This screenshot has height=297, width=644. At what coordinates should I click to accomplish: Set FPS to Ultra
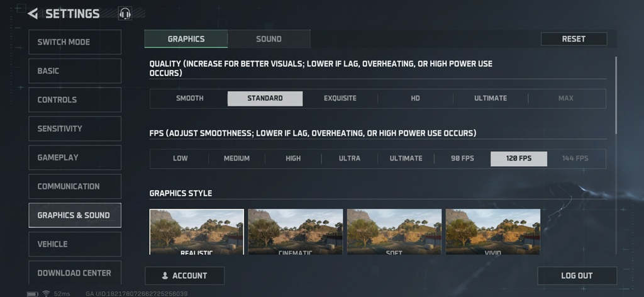(349, 159)
